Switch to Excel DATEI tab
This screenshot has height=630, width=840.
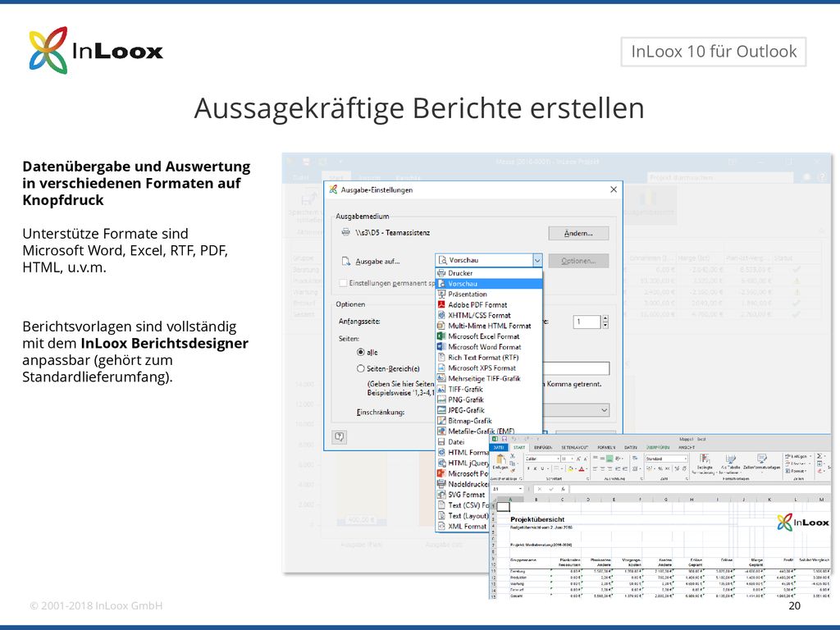499,447
